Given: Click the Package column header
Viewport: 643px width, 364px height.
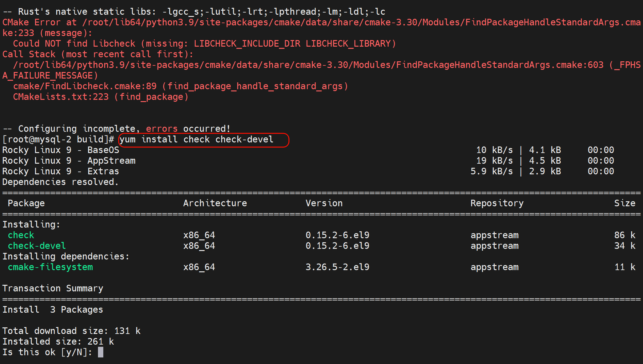Looking at the screenshot, I should tap(26, 203).
